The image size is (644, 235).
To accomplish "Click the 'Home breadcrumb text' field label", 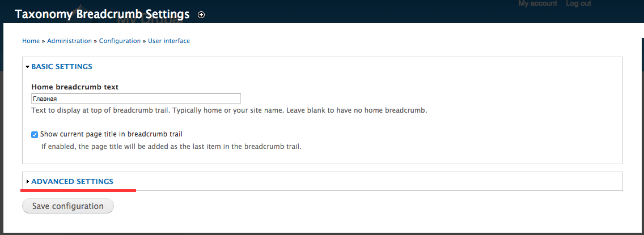I will pos(75,87).
